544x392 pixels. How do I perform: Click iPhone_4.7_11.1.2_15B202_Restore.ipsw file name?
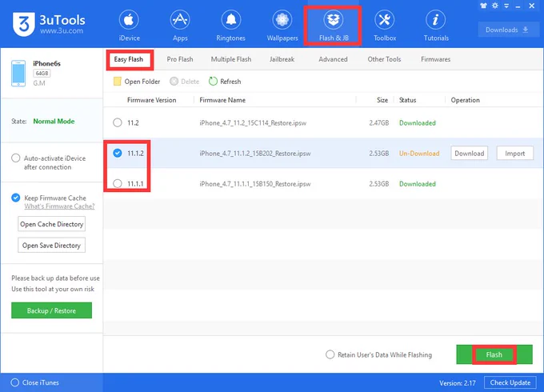[255, 154]
